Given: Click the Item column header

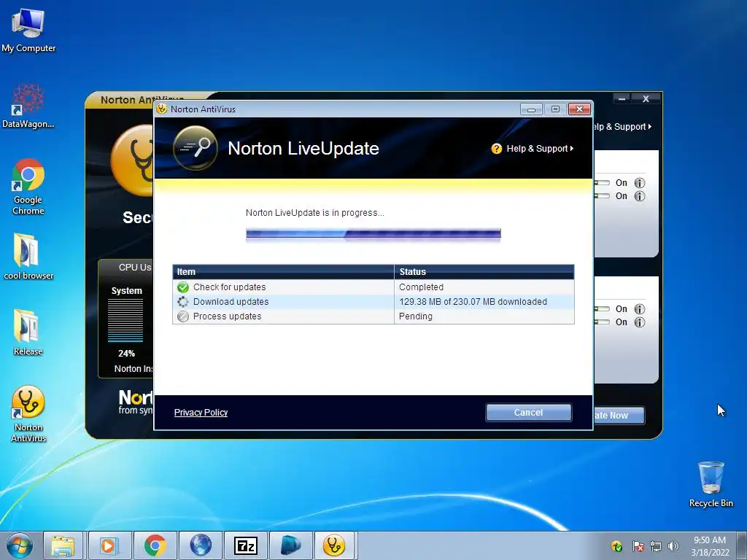Looking at the screenshot, I should pos(284,272).
